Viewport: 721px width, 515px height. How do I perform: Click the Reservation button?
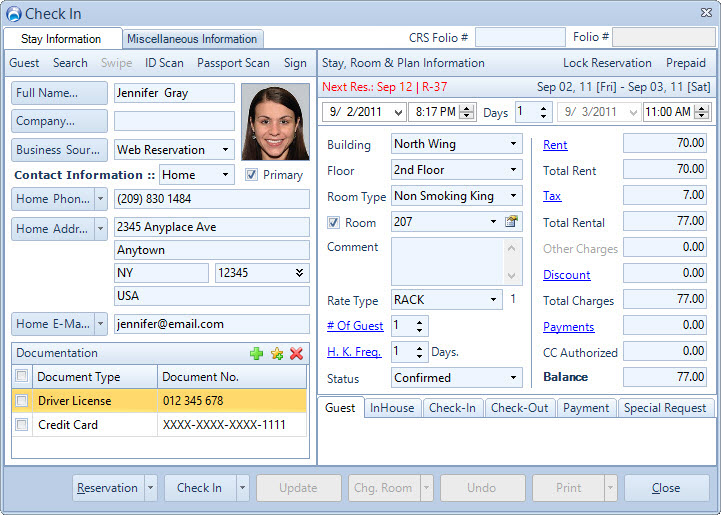(x=109, y=488)
